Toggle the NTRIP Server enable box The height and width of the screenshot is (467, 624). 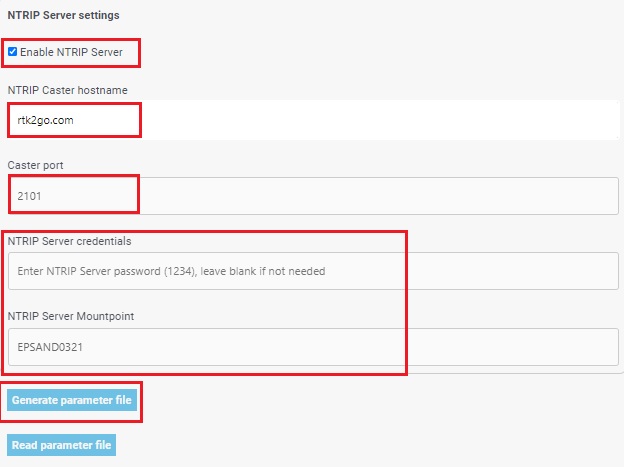click(12, 52)
